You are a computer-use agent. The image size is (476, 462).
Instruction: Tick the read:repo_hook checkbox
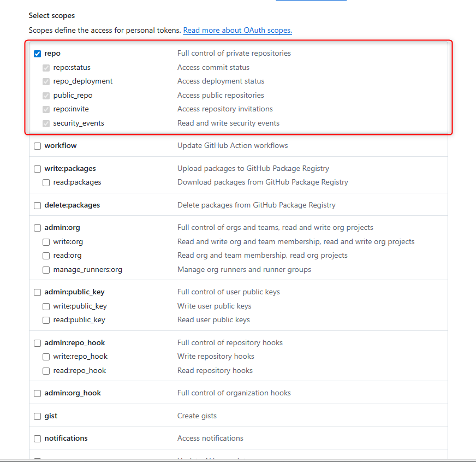46,371
